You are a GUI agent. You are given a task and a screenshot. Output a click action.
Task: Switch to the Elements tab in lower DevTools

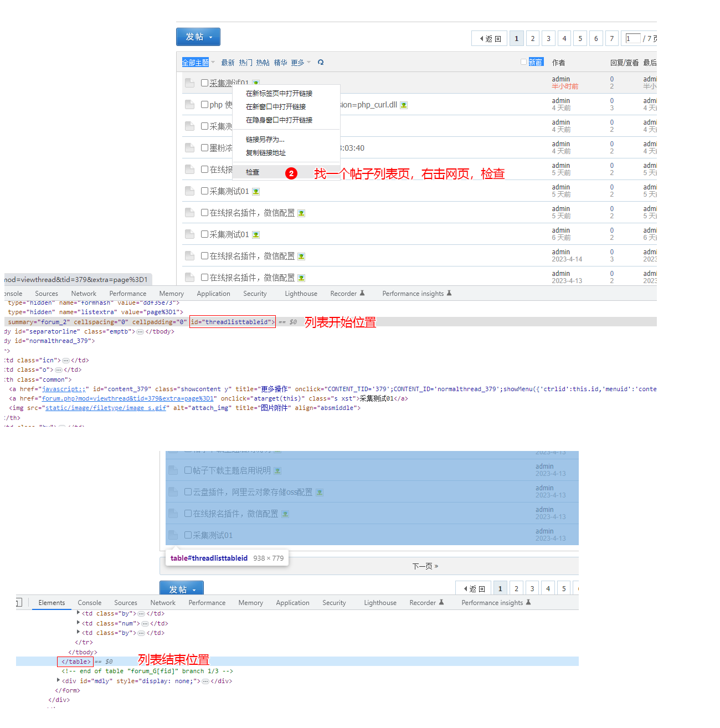(x=52, y=603)
